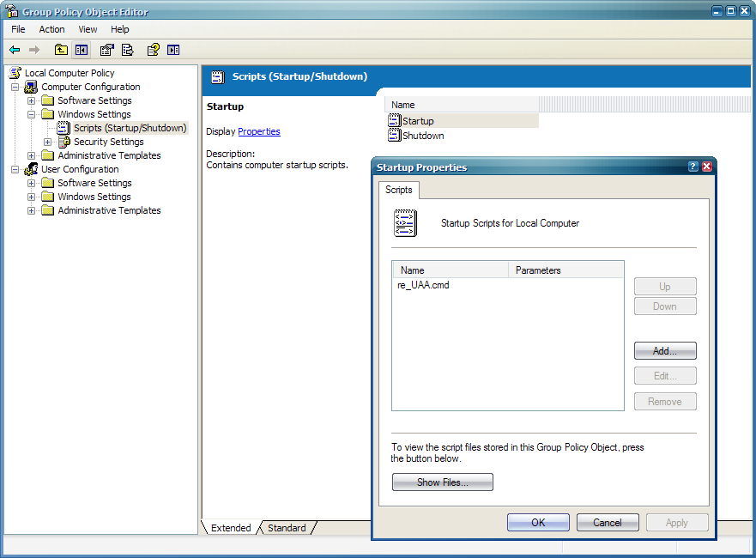Image resolution: width=756 pixels, height=558 pixels.
Task: Click the Up button in dialog
Action: (665, 287)
